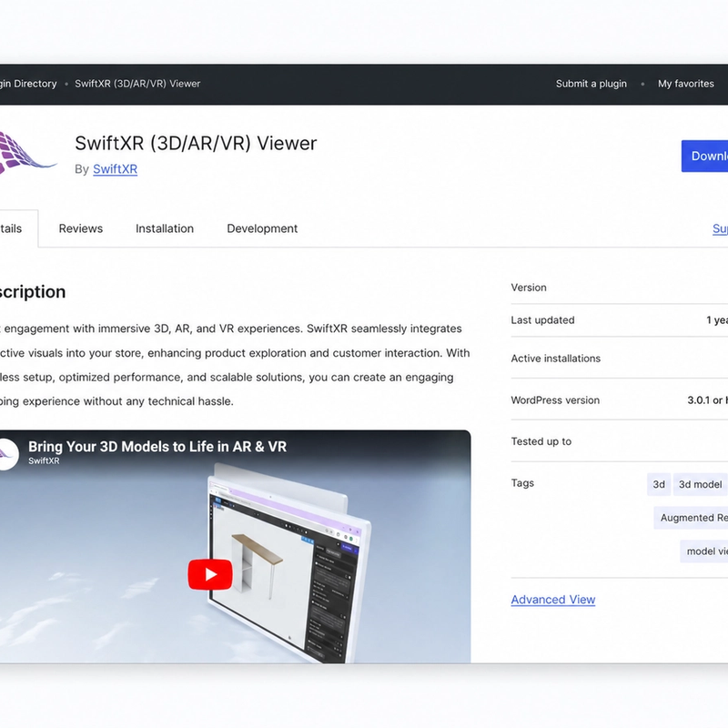The height and width of the screenshot is (728, 728).
Task: Open the Installation tab
Action: (165, 228)
